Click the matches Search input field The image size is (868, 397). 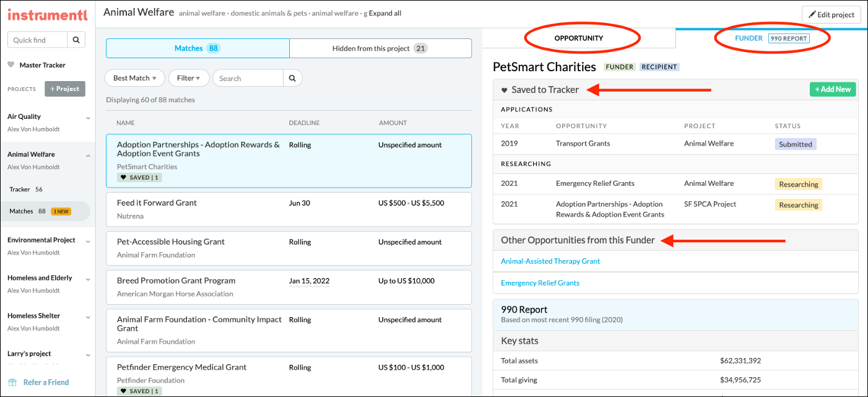point(248,78)
